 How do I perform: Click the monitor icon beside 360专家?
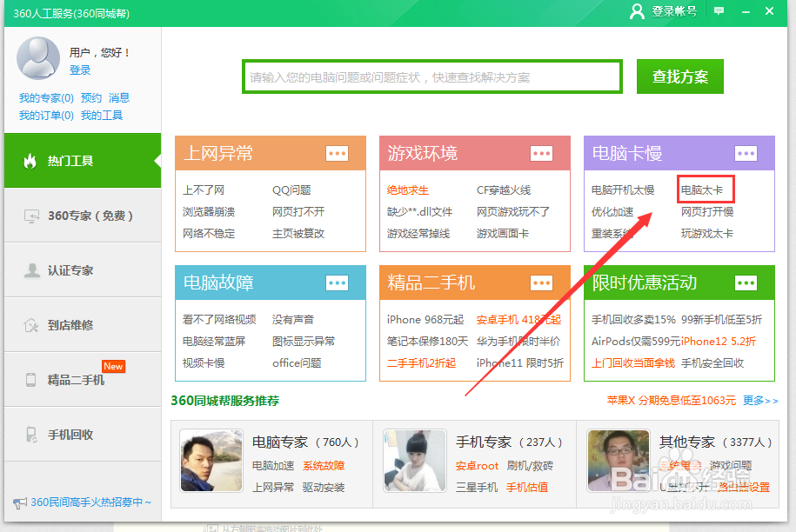point(31,216)
